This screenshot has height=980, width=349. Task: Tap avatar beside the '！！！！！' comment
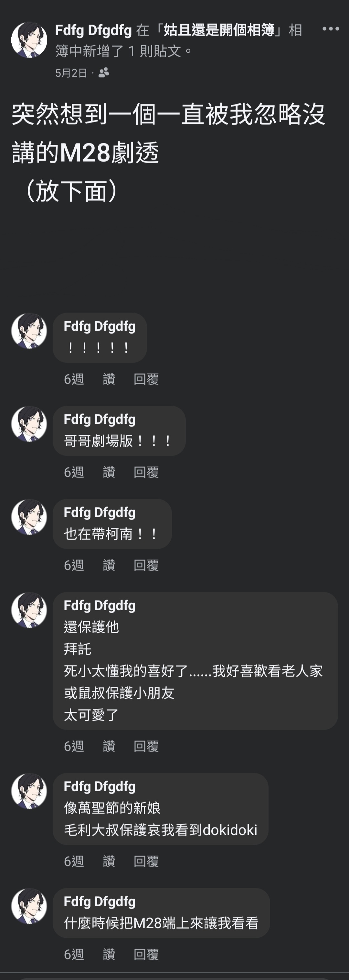click(29, 331)
